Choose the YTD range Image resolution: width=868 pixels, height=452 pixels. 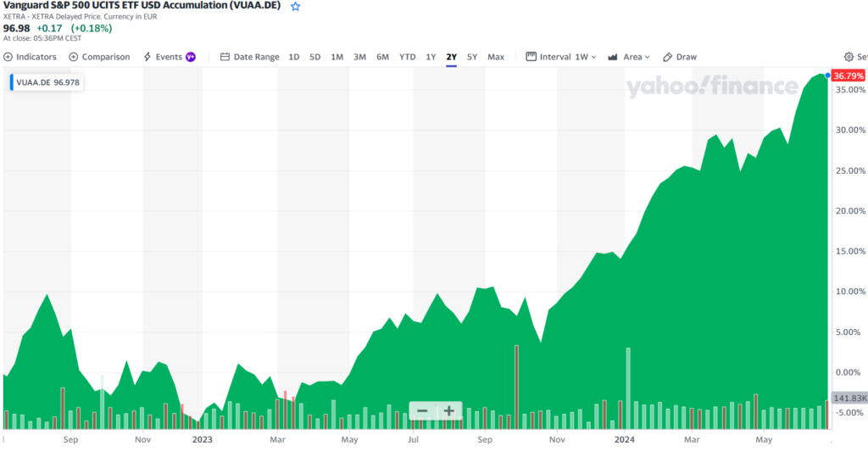tap(408, 57)
